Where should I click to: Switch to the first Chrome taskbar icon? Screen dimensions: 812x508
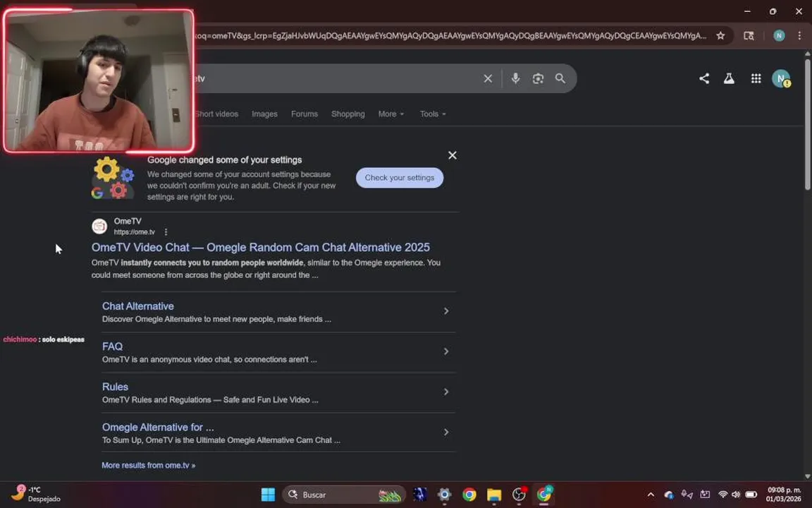pyautogui.click(x=469, y=495)
